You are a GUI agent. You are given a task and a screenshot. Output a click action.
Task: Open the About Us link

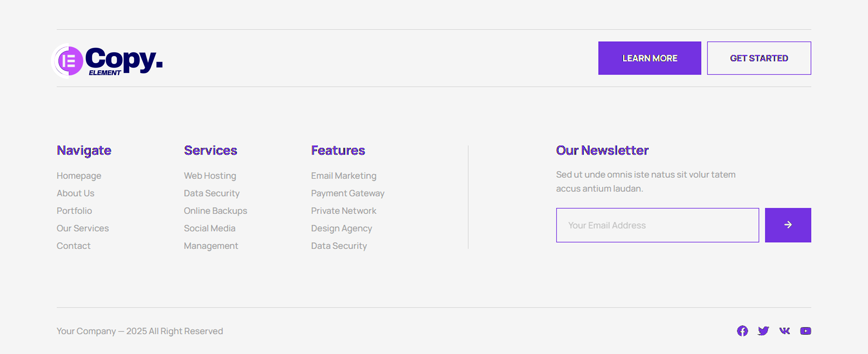[x=75, y=193]
